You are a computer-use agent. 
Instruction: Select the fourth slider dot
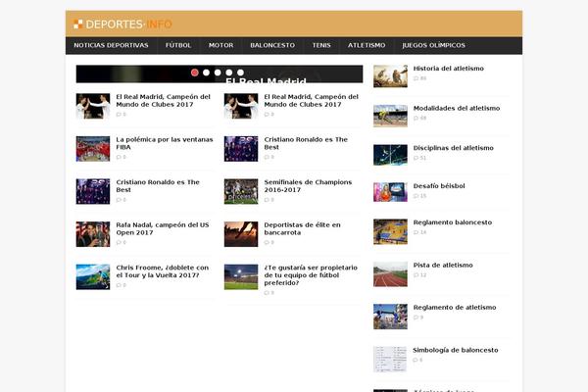click(x=229, y=73)
